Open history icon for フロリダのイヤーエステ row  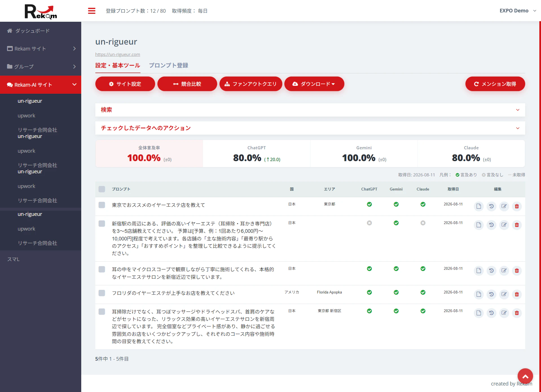tap(491, 294)
